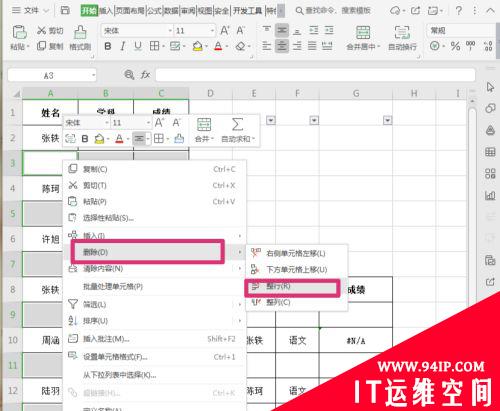Image resolution: width=500 pixels, height=411 pixels.
Task: Open the ribbon font name dropdown (宋体)
Action: coord(170,31)
